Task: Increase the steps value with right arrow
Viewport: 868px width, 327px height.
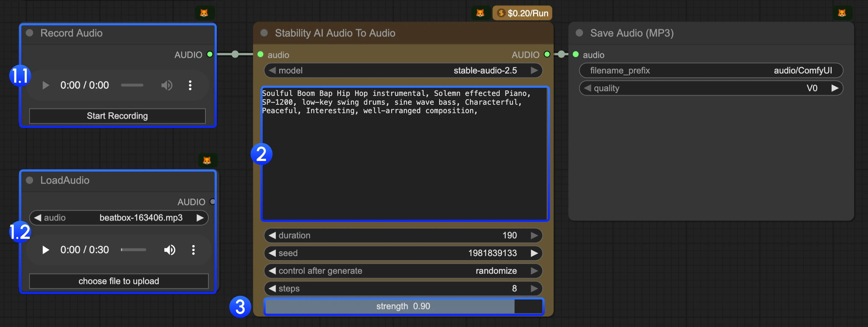Action: pos(534,288)
